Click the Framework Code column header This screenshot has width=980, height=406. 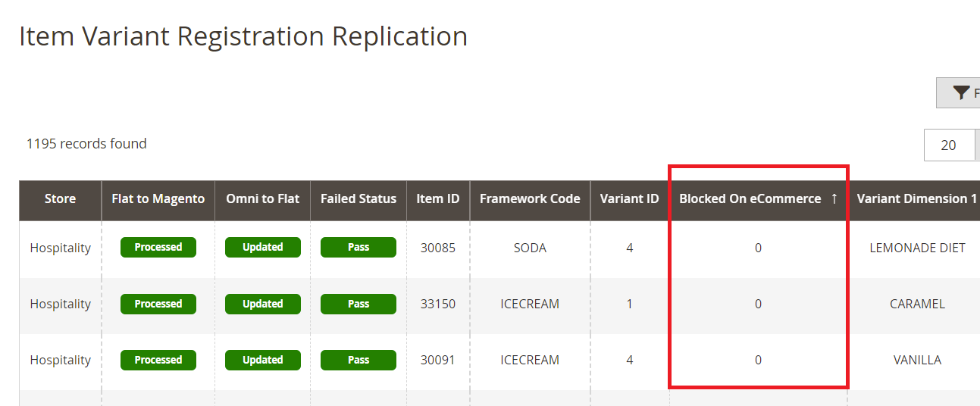530,199
